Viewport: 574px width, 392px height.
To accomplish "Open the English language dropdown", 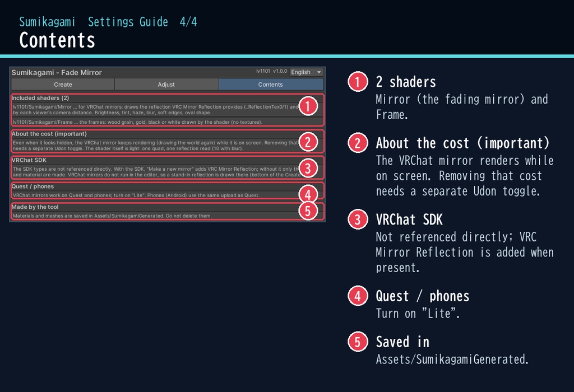I will [x=306, y=72].
